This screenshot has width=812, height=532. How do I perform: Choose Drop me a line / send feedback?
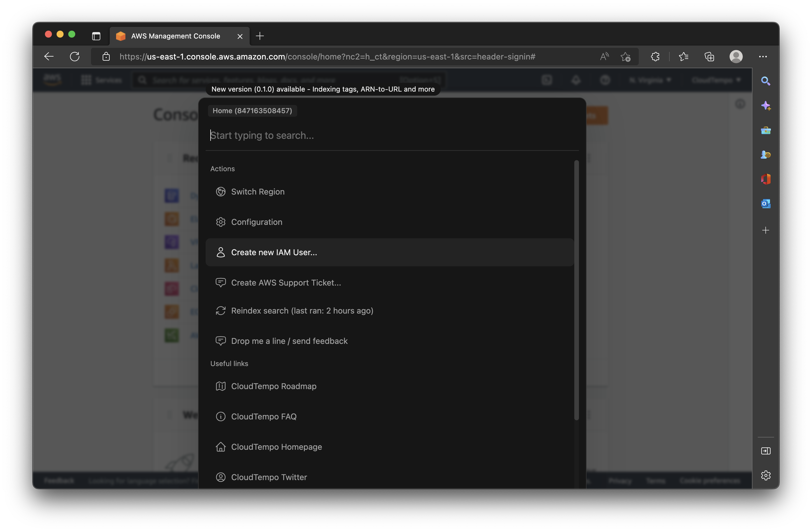point(390,341)
